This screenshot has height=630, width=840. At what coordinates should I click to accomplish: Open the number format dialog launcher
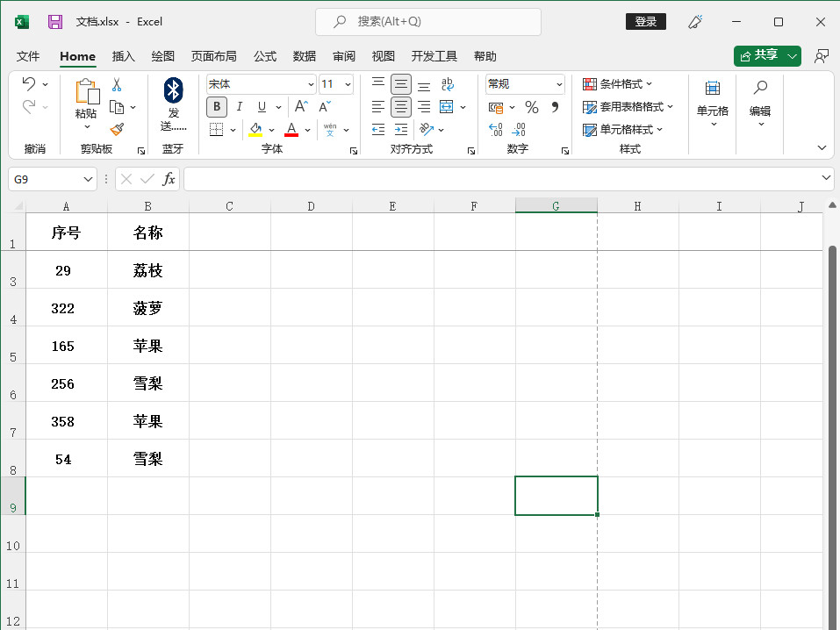[x=564, y=151]
